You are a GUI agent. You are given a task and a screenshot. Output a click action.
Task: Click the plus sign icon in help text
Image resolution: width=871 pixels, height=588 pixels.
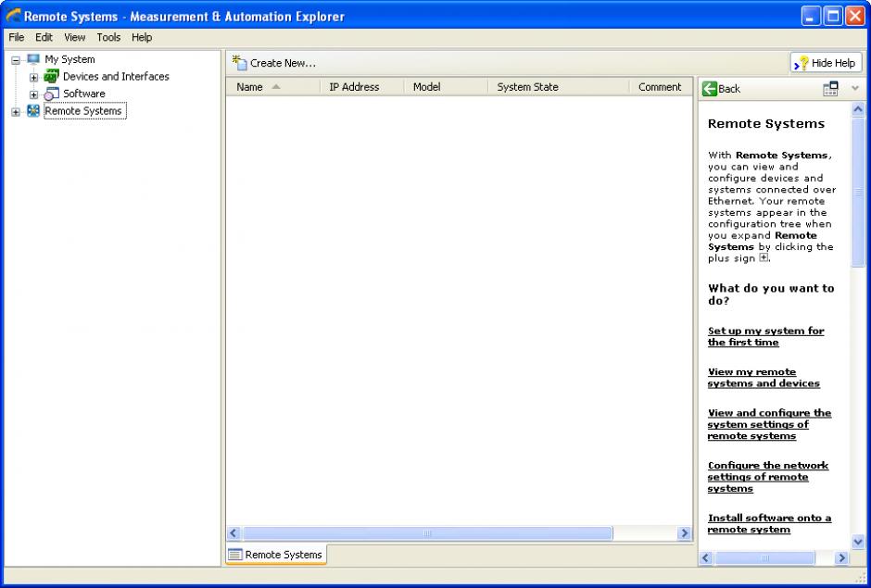[764, 257]
